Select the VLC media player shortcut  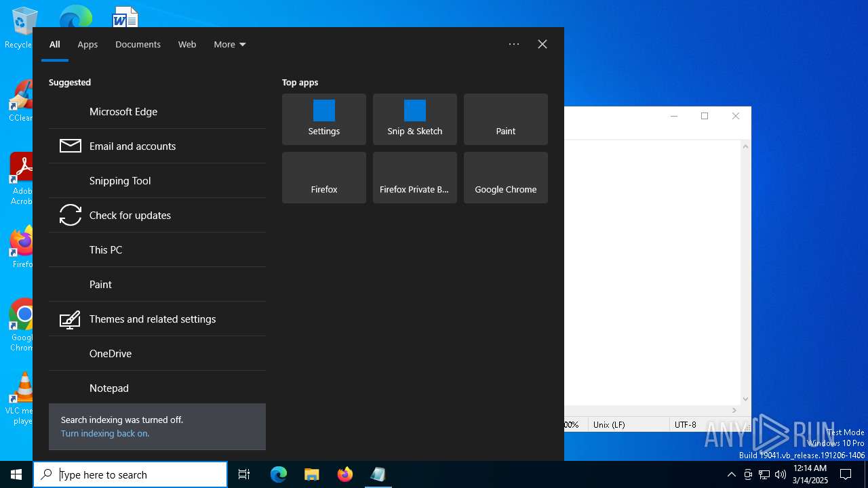[x=20, y=399]
